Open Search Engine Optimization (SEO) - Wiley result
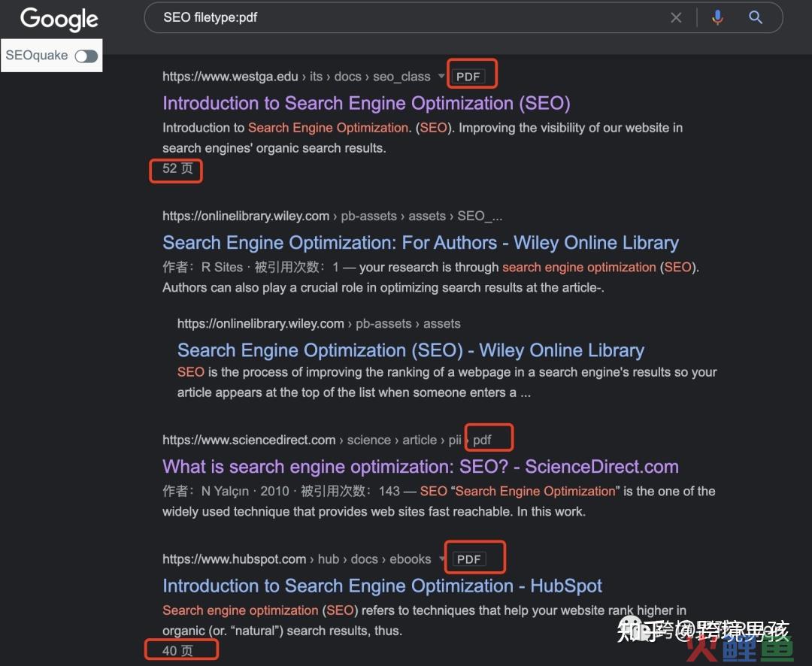Screen dimensions: 812x666 411,350
